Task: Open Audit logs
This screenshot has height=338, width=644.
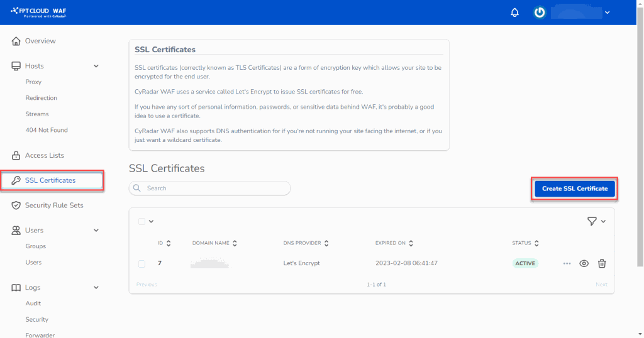Action: point(33,303)
